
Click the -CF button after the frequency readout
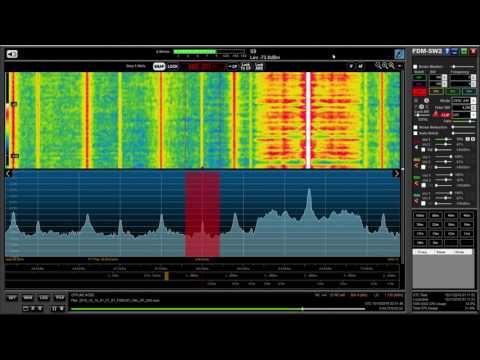(233, 66)
